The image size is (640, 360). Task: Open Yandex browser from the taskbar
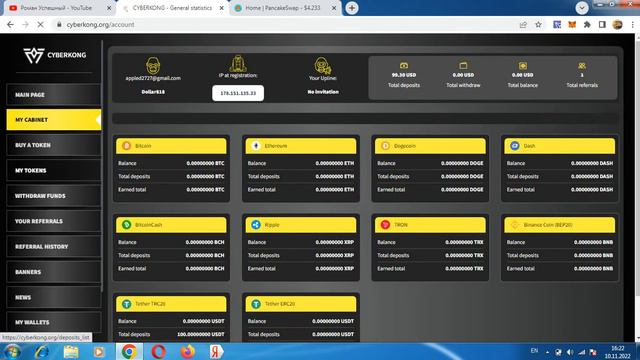point(216,351)
